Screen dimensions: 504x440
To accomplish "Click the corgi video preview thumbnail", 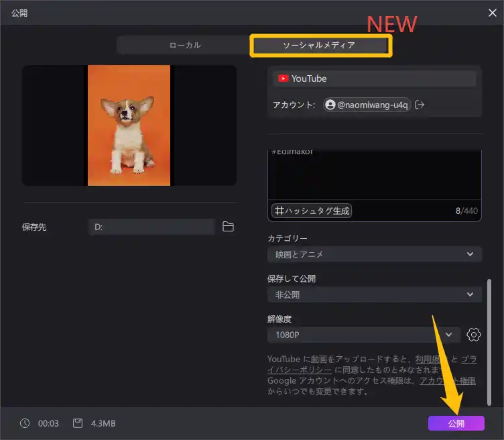I will coord(129,125).
